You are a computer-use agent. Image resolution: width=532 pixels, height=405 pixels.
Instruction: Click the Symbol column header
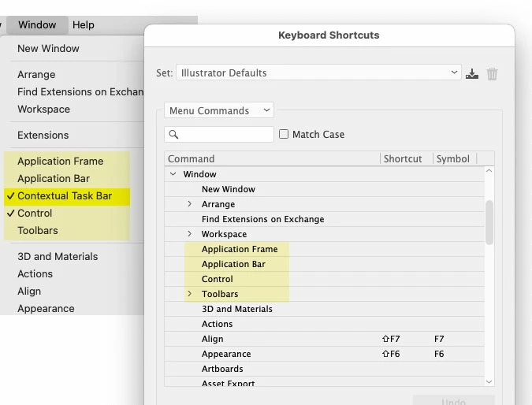point(455,158)
